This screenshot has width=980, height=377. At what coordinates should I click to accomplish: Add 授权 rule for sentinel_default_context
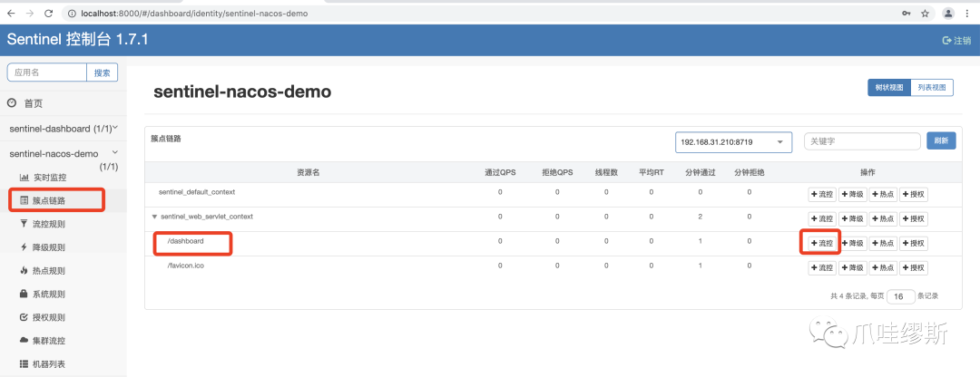(914, 195)
